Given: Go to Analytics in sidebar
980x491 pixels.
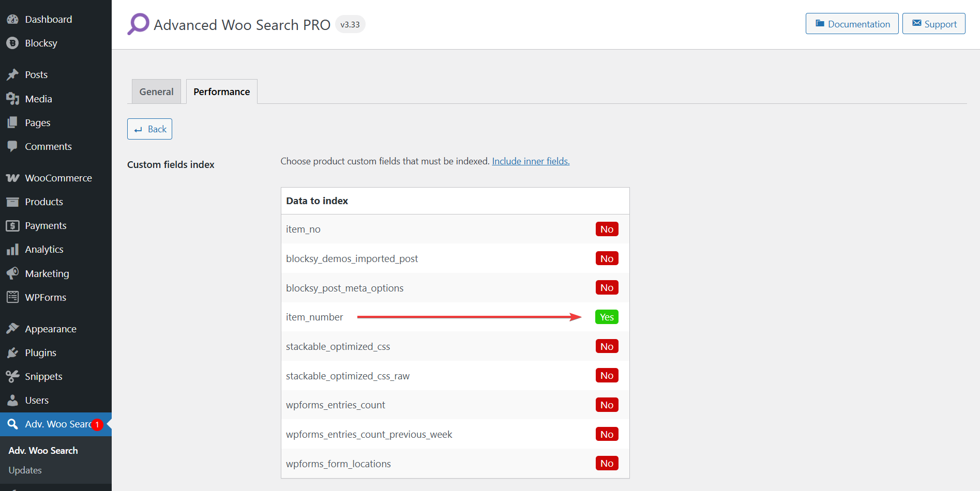Looking at the screenshot, I should pyautogui.click(x=56, y=250).
